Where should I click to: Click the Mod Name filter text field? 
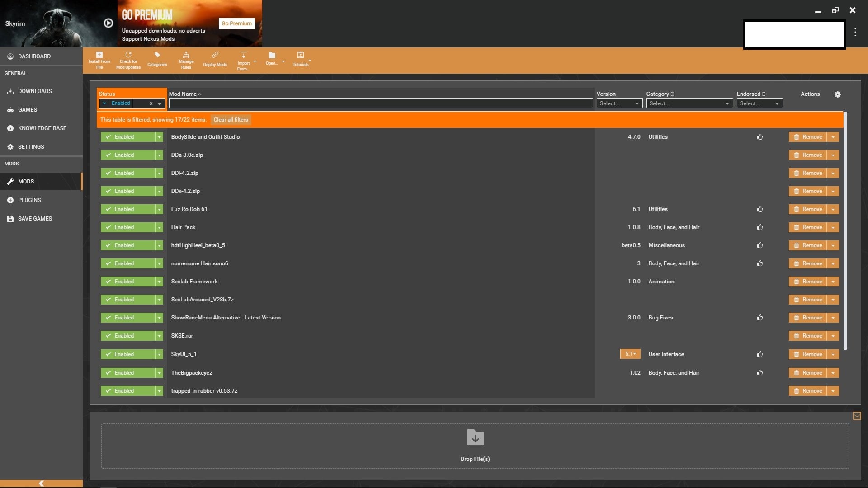point(381,103)
